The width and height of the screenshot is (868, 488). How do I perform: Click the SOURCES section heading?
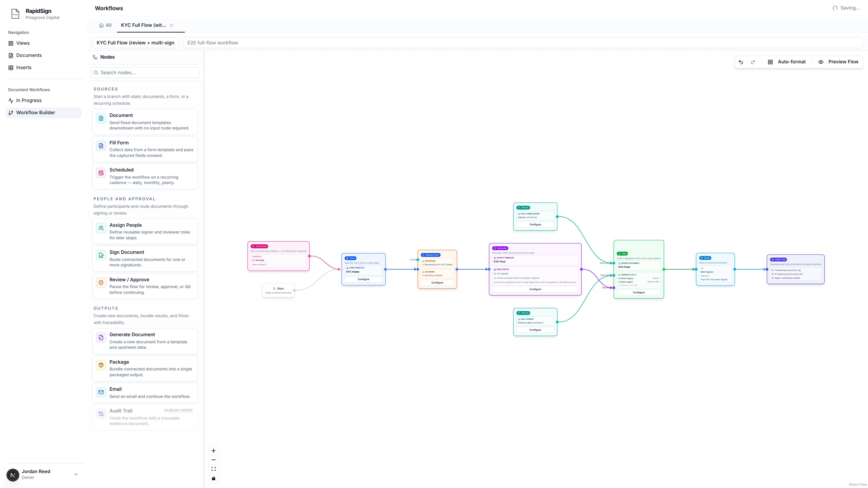pyautogui.click(x=105, y=89)
